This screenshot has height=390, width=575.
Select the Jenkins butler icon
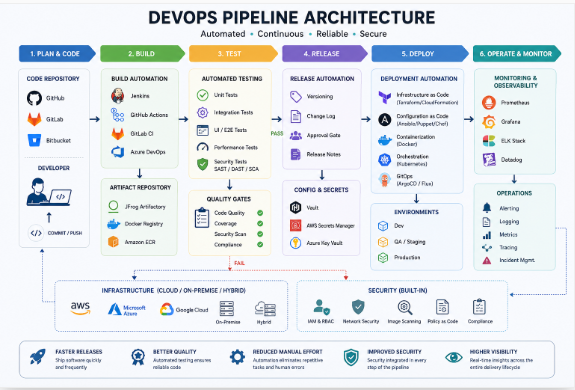click(118, 96)
